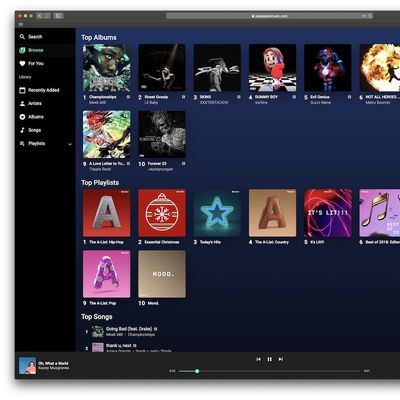Image resolution: width=400 pixels, height=400 pixels.
Task: Click the Artists person icon
Action: (x=22, y=103)
